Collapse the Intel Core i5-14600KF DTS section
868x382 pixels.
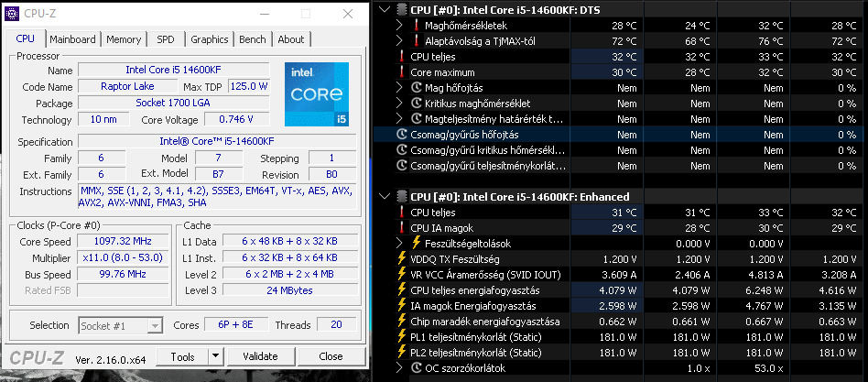pos(385,10)
